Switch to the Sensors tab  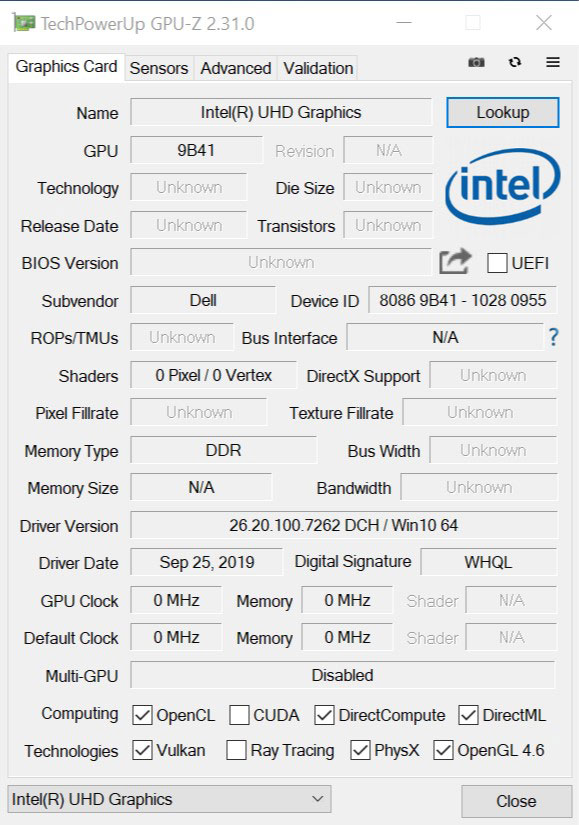pos(159,68)
